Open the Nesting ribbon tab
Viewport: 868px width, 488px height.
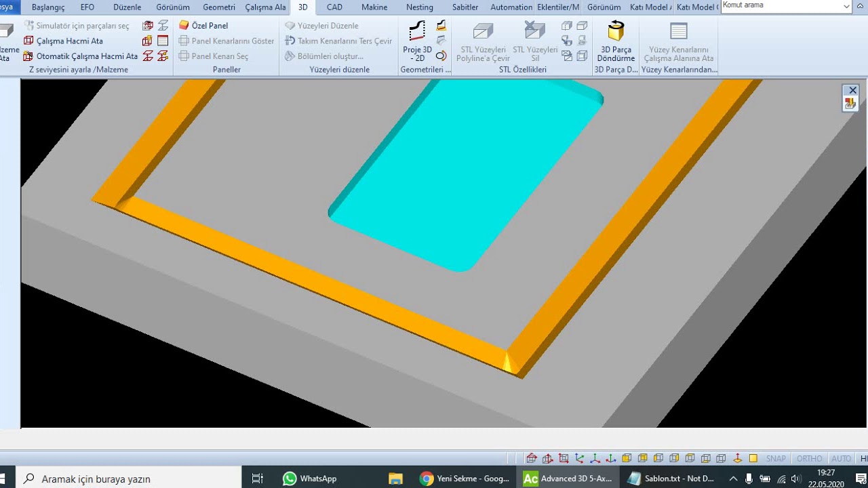(x=419, y=7)
